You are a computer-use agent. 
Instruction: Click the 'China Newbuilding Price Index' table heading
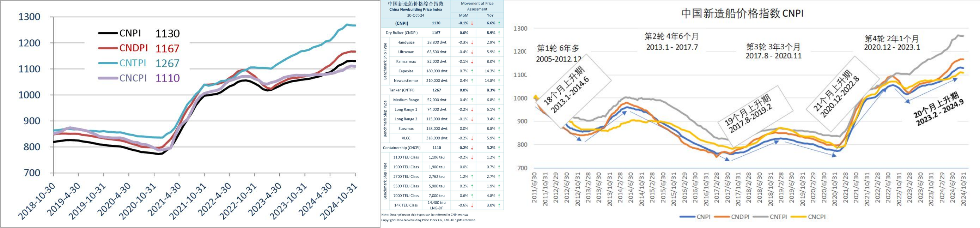[x=415, y=10]
